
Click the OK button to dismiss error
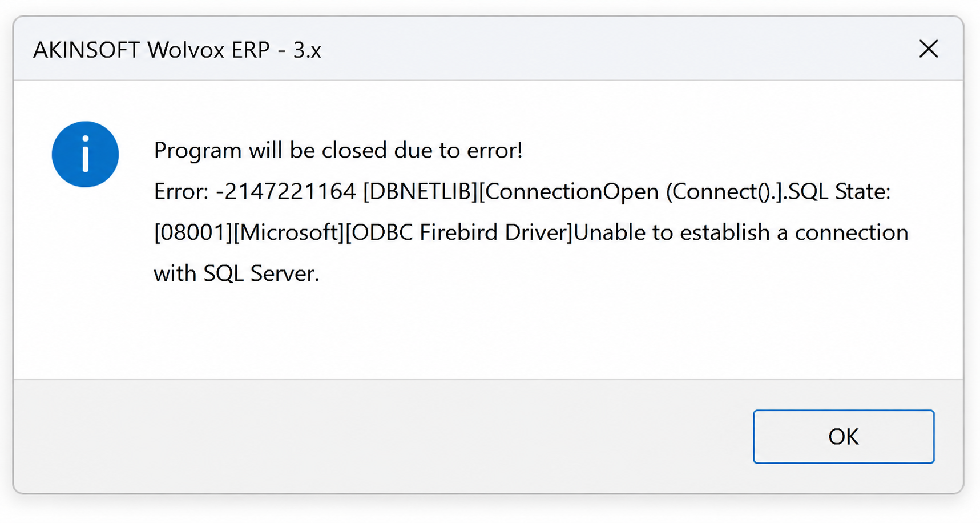click(x=843, y=436)
